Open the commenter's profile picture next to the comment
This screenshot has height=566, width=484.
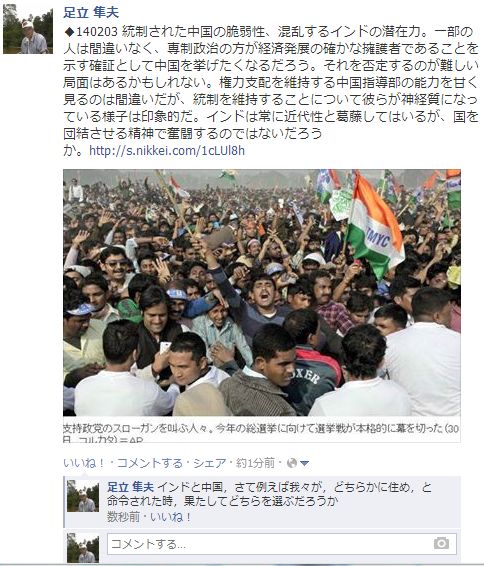click(x=83, y=496)
